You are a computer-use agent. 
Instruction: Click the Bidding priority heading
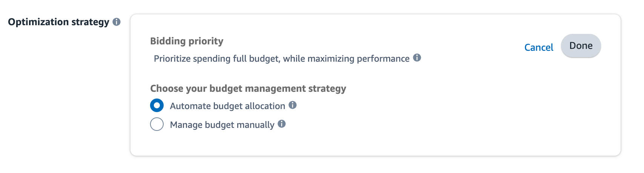(x=187, y=41)
